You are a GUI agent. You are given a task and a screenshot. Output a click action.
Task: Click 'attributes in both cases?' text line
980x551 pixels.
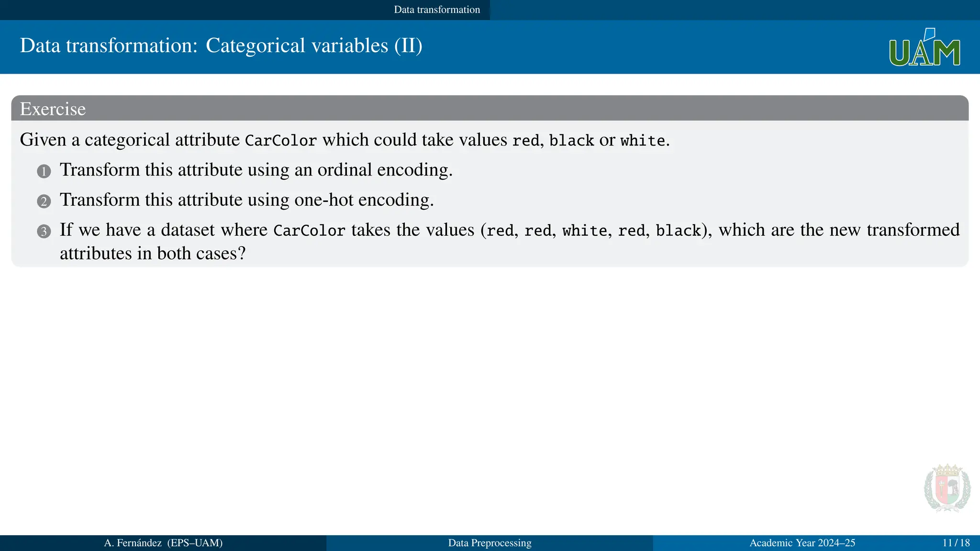[153, 253]
